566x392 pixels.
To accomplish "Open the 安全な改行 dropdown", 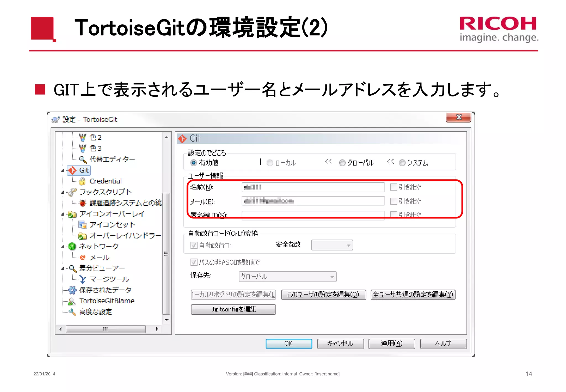I will (x=332, y=245).
